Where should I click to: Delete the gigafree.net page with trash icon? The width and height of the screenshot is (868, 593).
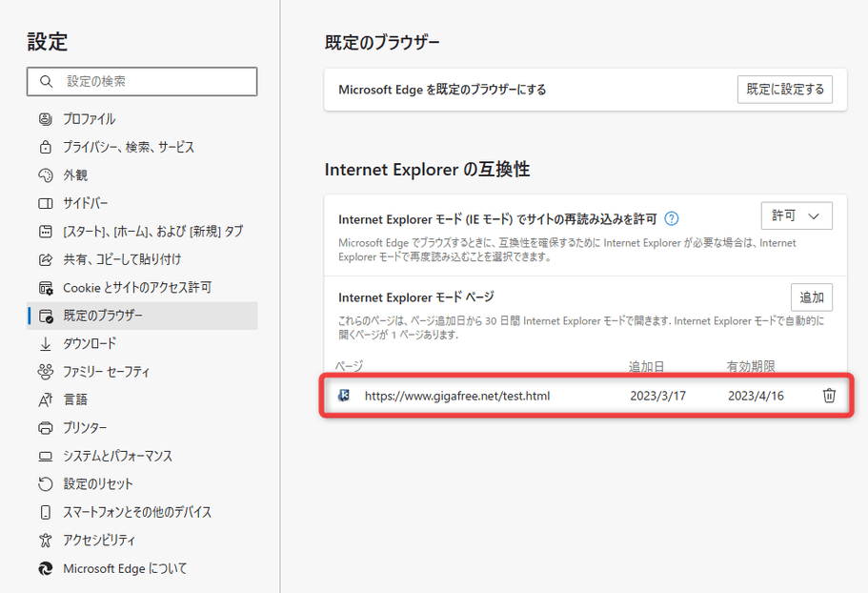[x=829, y=396]
